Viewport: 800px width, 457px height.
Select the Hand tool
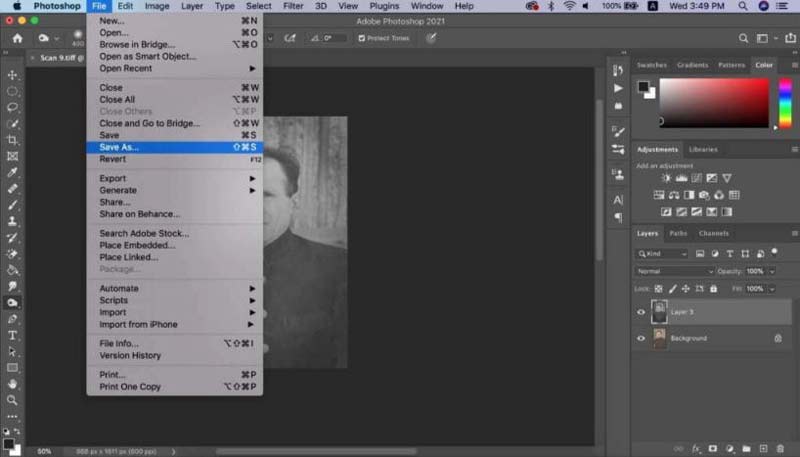pyautogui.click(x=12, y=384)
